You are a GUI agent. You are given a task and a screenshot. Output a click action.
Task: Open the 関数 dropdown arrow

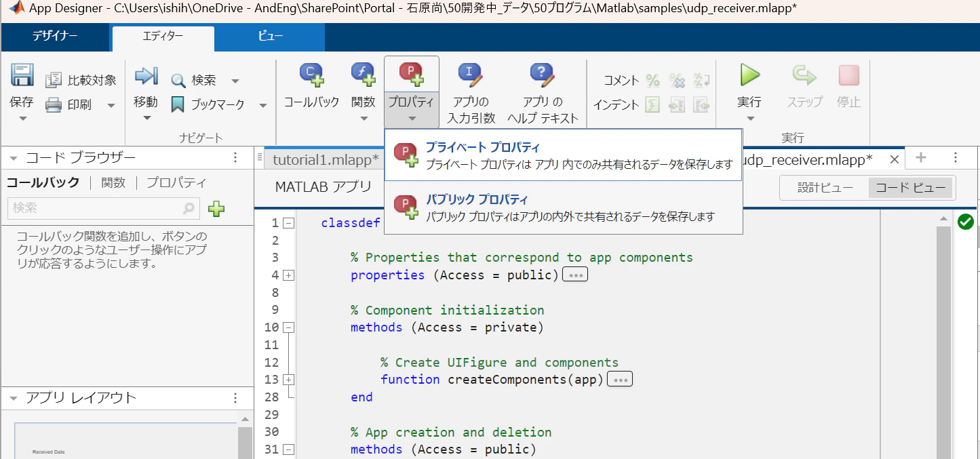[364, 119]
